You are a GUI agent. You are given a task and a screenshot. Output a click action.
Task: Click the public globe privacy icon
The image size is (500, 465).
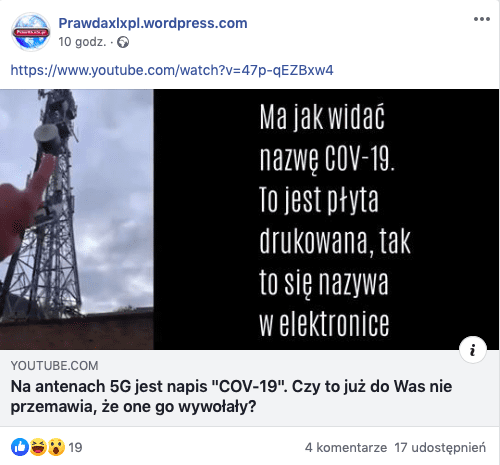[123, 42]
